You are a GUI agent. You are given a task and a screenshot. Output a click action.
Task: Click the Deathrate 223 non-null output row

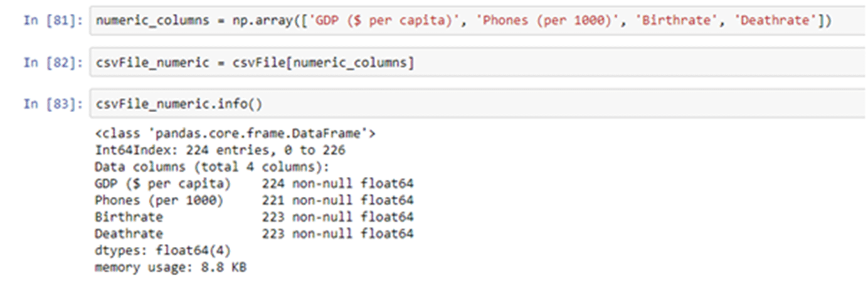254,234
